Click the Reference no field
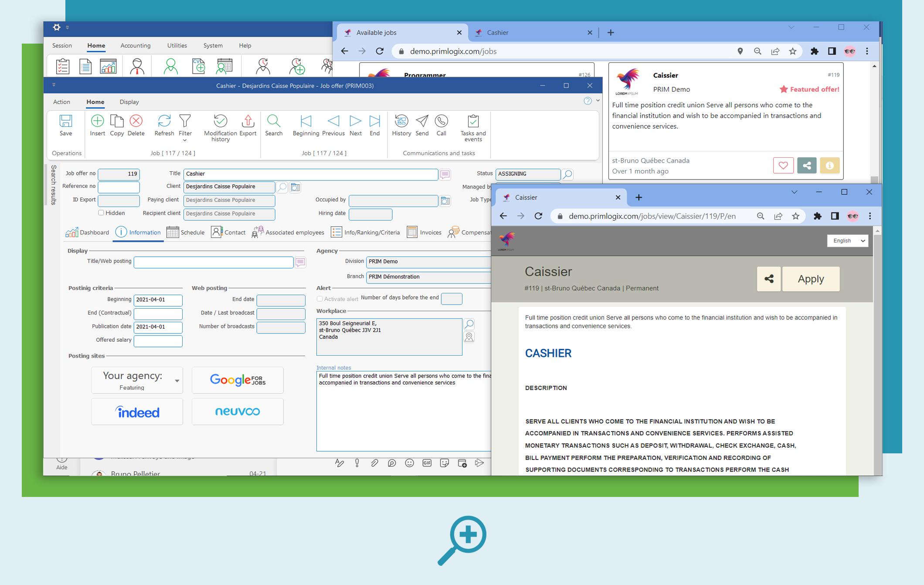Viewport: 924px width, 585px height. [x=119, y=187]
